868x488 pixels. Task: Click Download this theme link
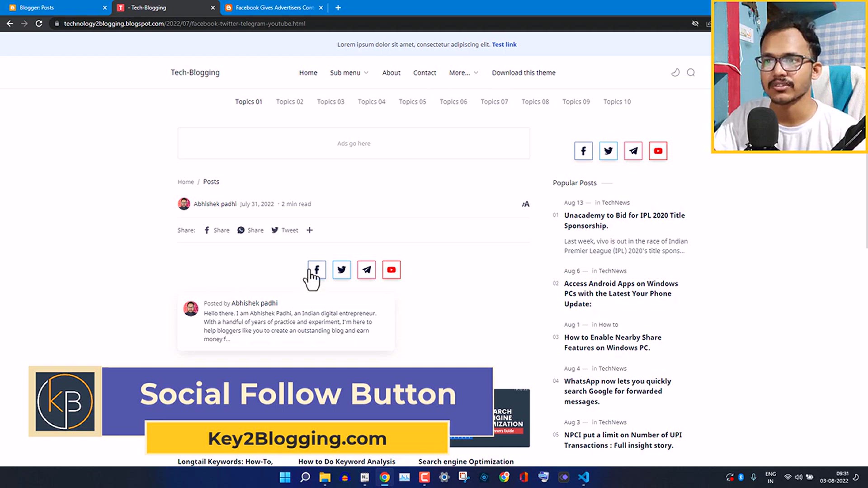point(524,73)
